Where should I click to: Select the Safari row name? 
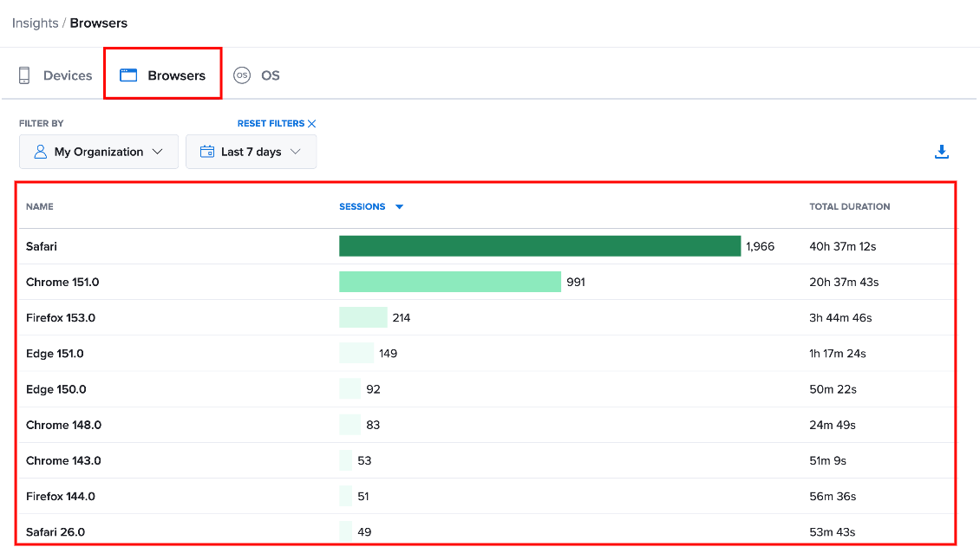pos(42,247)
